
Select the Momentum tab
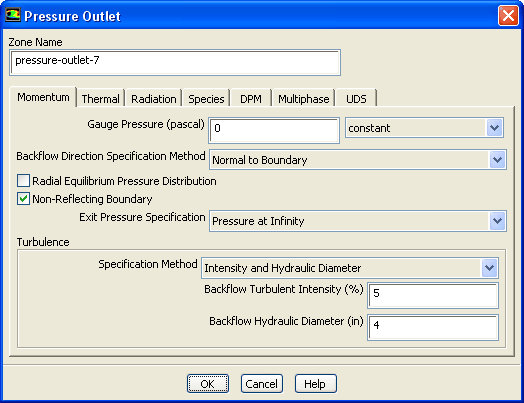point(43,97)
